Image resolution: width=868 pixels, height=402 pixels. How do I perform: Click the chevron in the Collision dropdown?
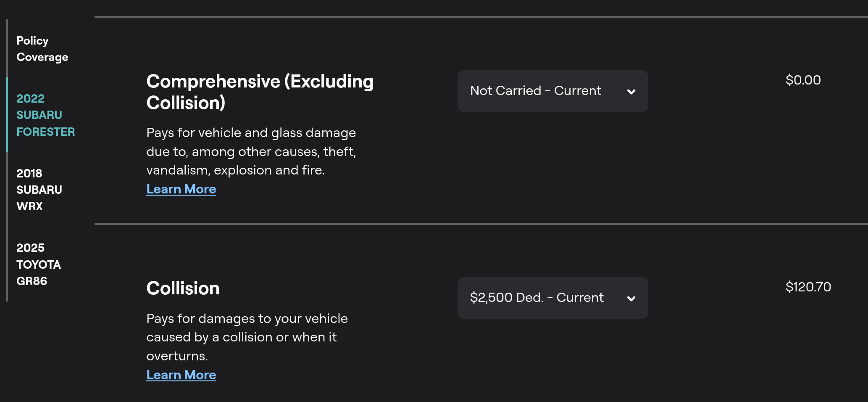(x=631, y=299)
